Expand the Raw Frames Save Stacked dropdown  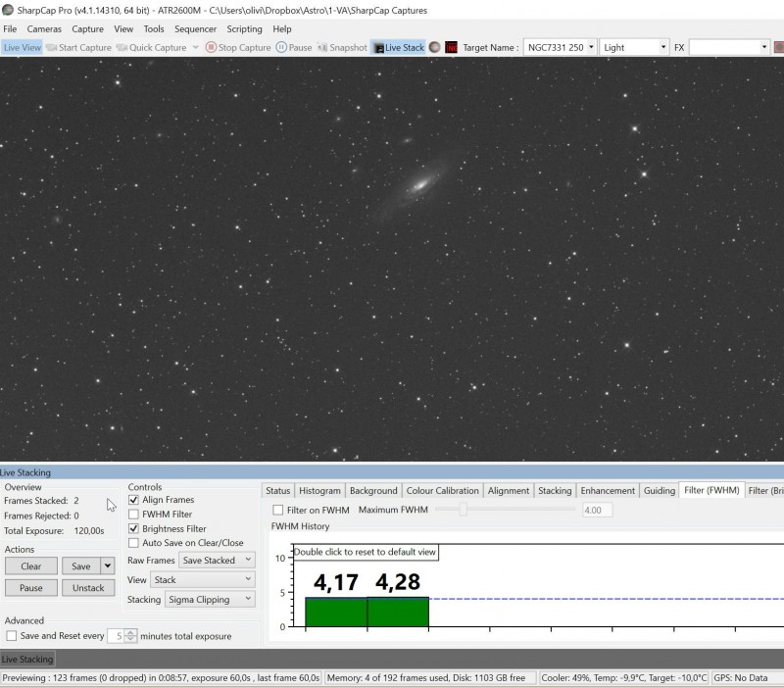click(217, 560)
